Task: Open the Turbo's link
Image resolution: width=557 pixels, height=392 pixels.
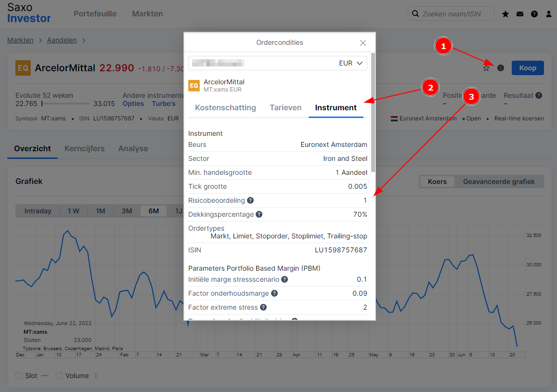Action: (164, 104)
